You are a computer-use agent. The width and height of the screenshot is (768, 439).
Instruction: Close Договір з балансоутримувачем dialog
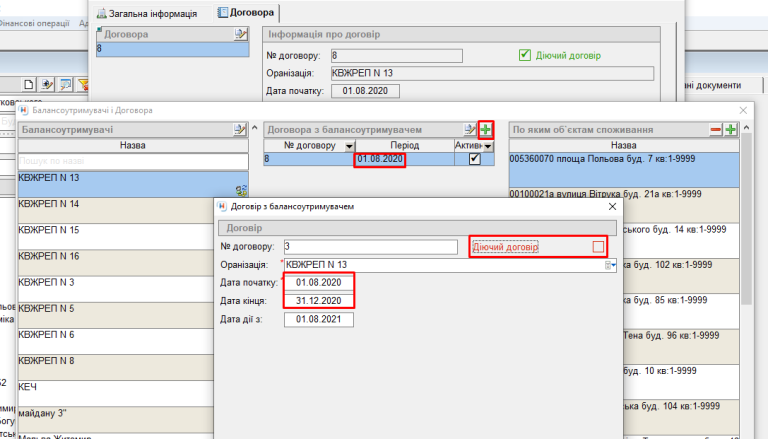tap(610, 206)
